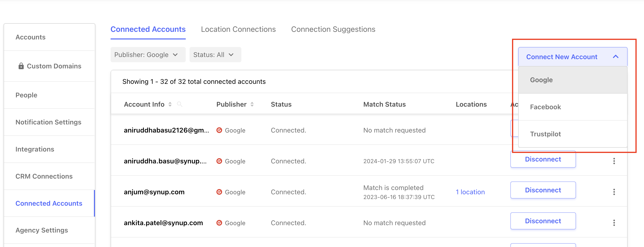
Task: Click the Match Status column header
Action: coord(384,104)
